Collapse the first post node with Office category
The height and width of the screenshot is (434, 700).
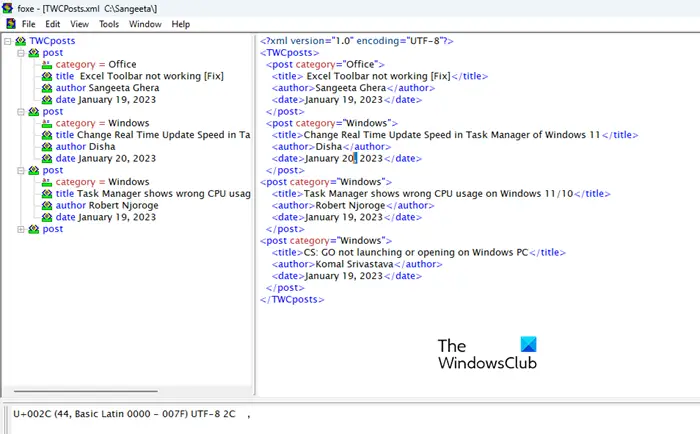[x=21, y=53]
